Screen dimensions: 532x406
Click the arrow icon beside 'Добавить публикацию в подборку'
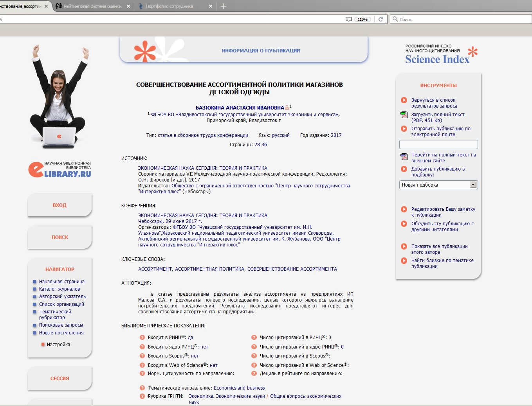coord(404,169)
